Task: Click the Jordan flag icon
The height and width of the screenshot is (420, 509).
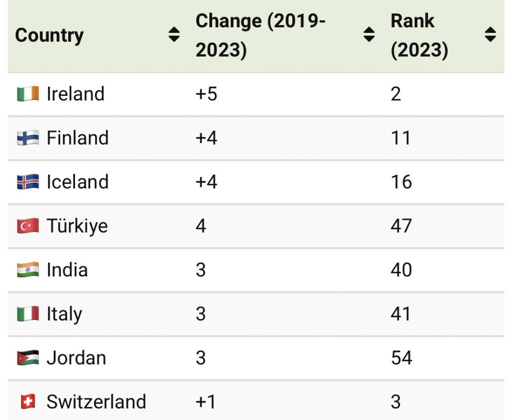Action: pos(28,358)
